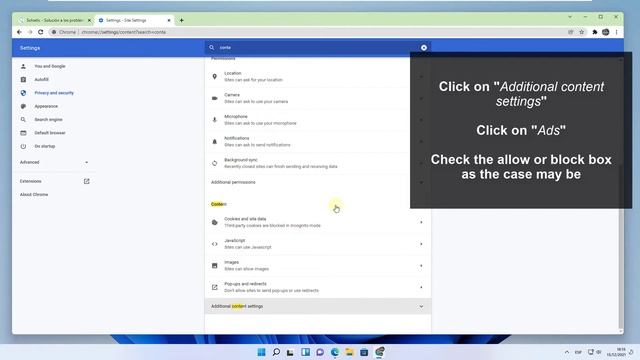
Task: Open a new tab with plus button
Action: pos(182,20)
